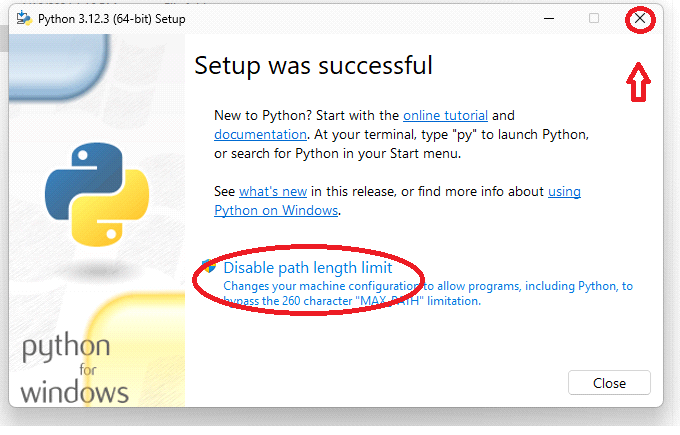Click the UAC shield icon beside Disable path length limit
Viewport: 680px width, 435px height.
[209, 267]
